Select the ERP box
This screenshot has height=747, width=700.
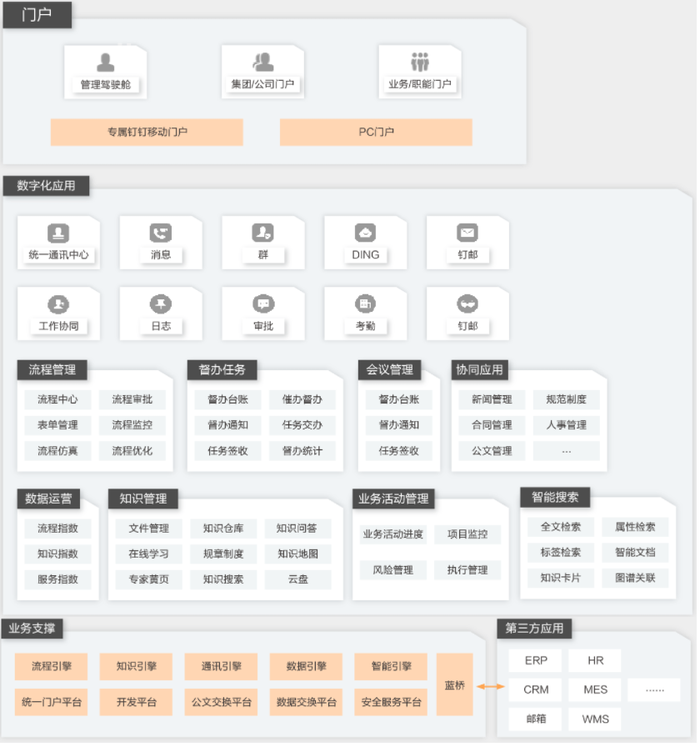536,663
